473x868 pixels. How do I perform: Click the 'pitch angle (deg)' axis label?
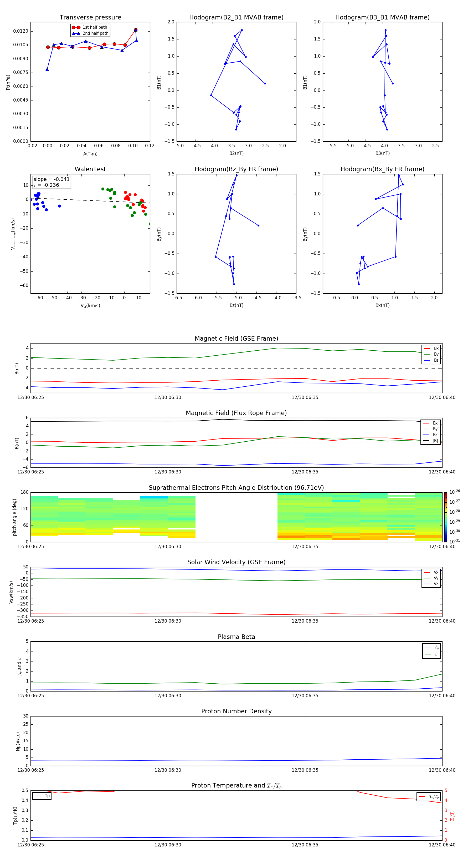14,517
